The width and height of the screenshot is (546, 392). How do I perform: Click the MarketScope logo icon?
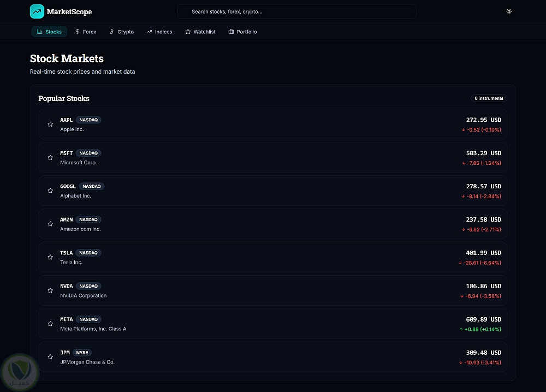[37, 11]
